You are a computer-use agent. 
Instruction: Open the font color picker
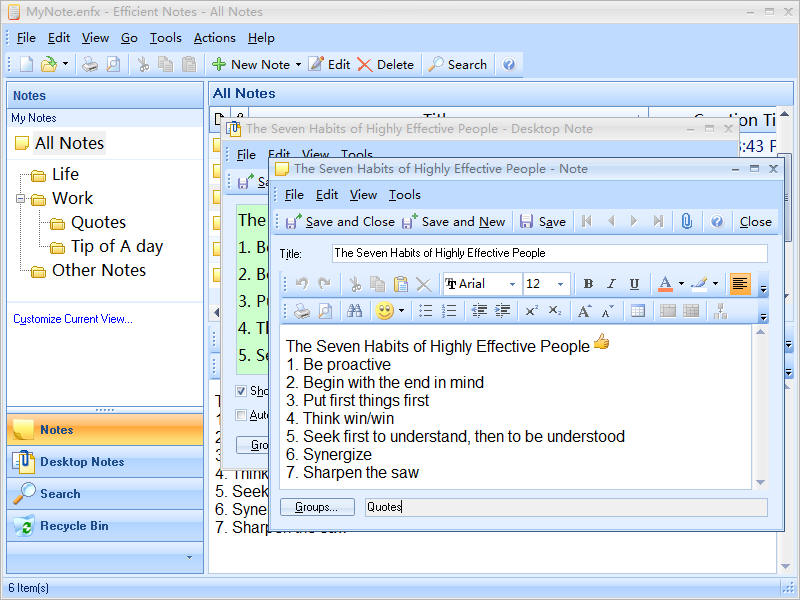(x=667, y=284)
